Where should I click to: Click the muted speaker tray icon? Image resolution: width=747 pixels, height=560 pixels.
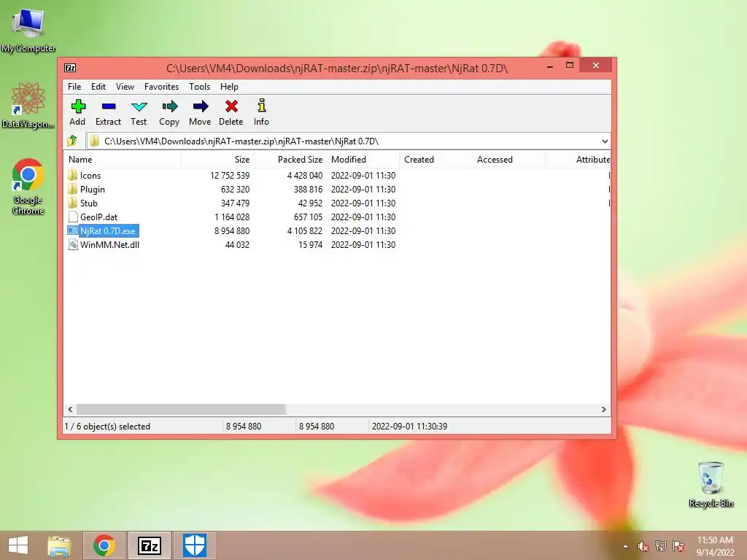point(643,546)
